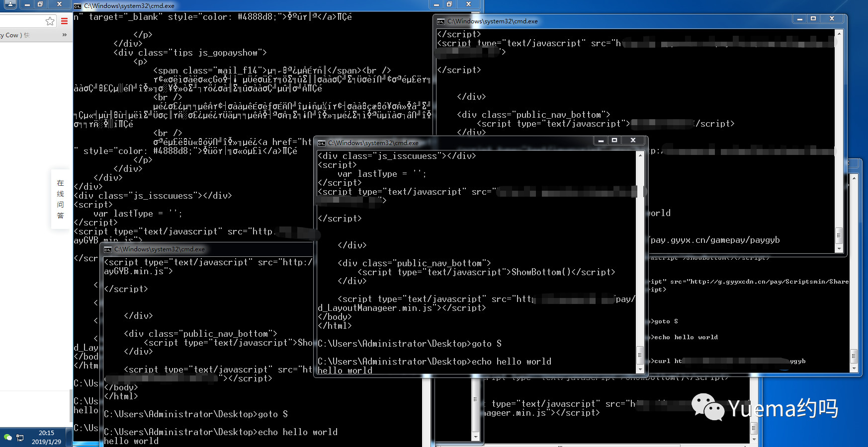Close the top-right cmd window

click(832, 19)
